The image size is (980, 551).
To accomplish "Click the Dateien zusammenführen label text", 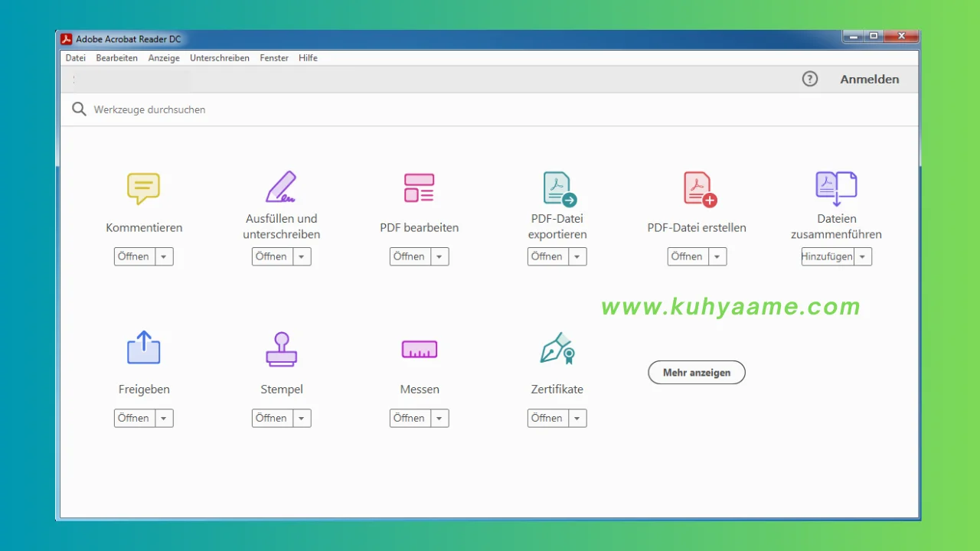I will [836, 227].
